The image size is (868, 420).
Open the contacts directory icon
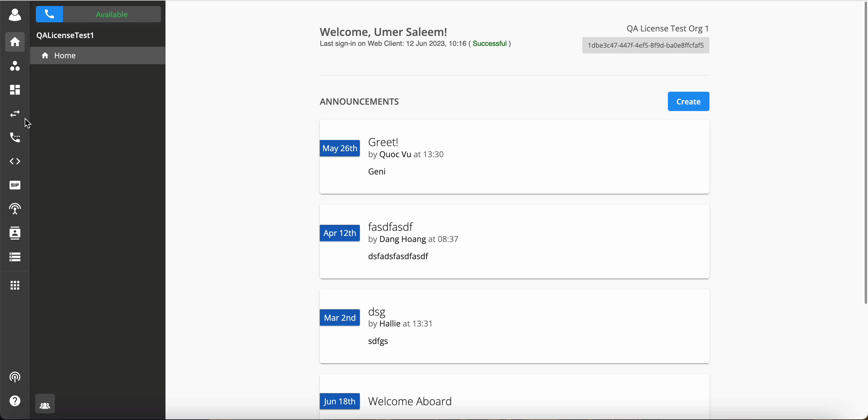pos(15,233)
